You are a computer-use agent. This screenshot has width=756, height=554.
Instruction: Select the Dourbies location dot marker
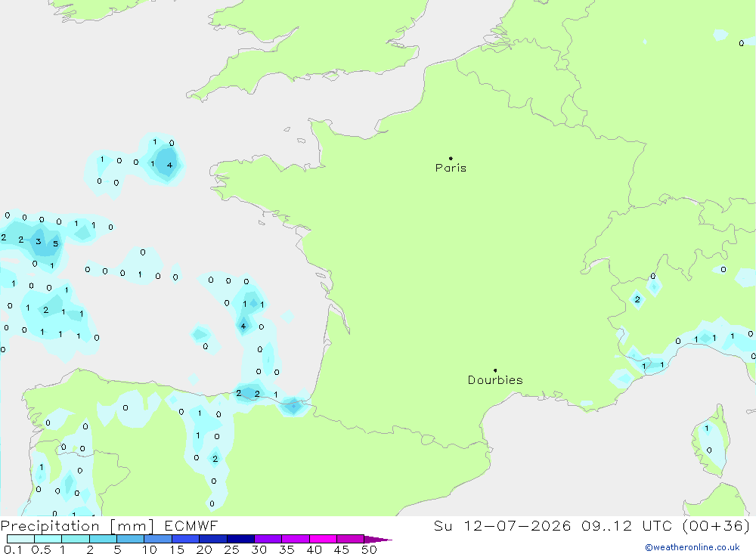495,370
